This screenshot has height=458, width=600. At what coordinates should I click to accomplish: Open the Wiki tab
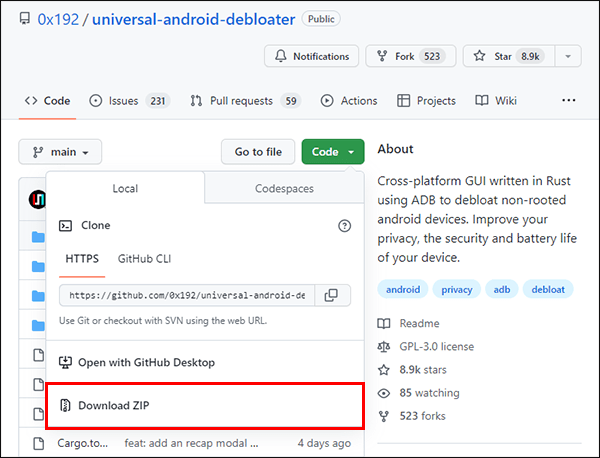[x=496, y=101]
